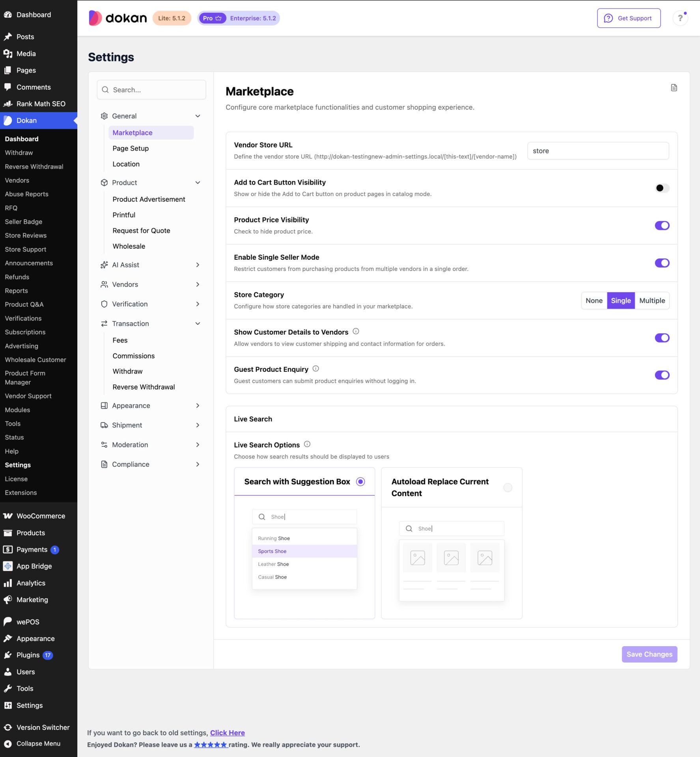Click info icon next to Guest Product Enquiry
Screen dimensions: 700x757
tap(315, 369)
